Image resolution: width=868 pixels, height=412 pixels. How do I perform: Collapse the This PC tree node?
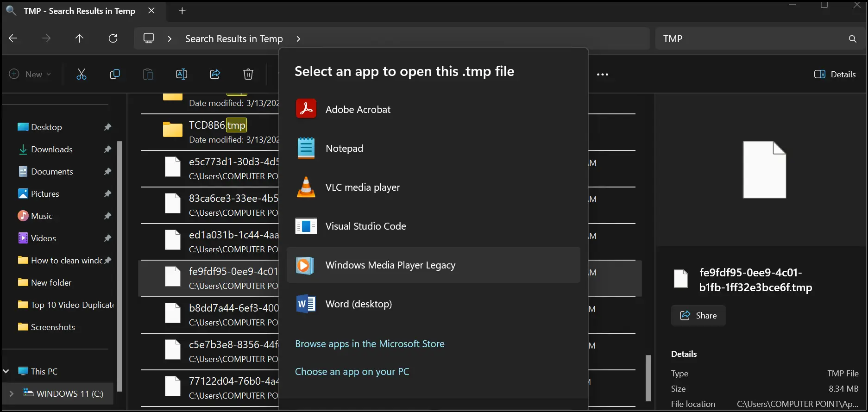(6, 371)
